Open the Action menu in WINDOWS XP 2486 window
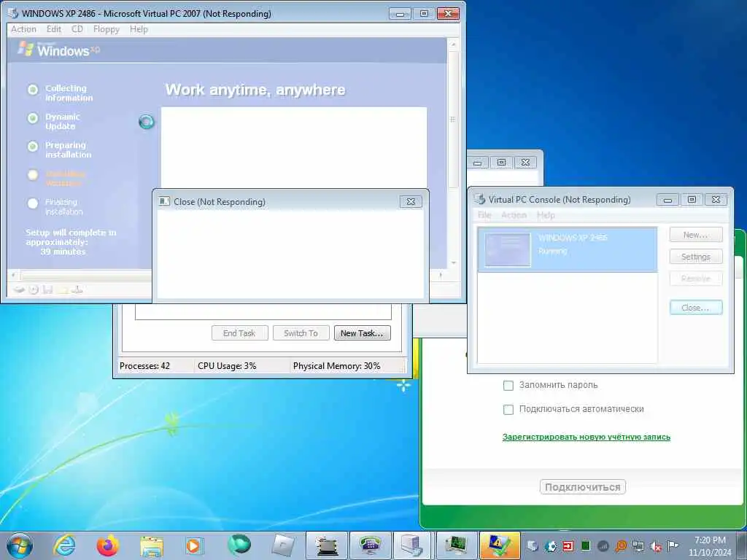Screen dimensions: 747x560 click(x=24, y=29)
